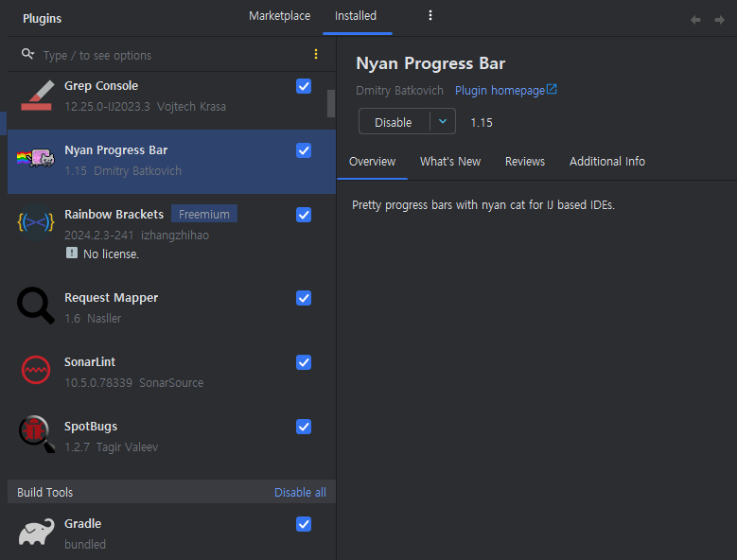Click the Request Mapper magnifier icon
This screenshot has width=737, height=560.
click(36, 306)
